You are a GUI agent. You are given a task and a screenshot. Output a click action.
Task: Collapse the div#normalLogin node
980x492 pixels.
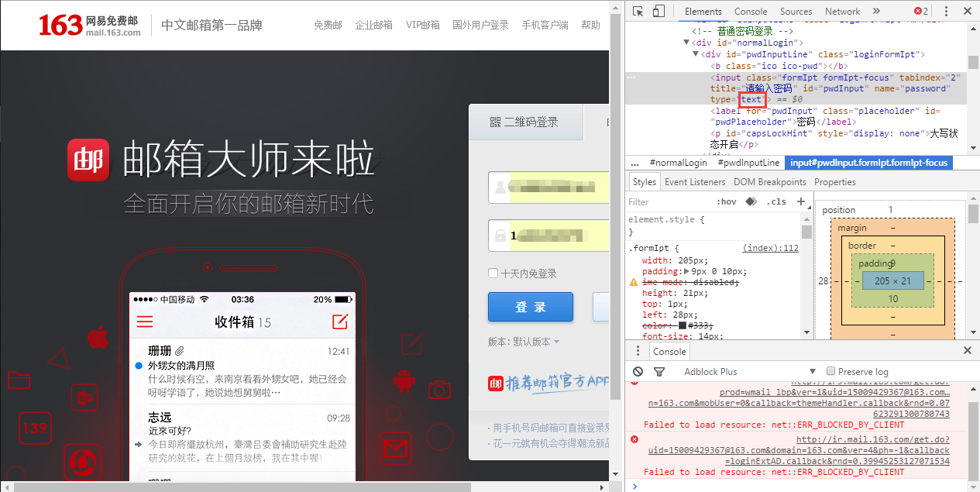click(686, 43)
